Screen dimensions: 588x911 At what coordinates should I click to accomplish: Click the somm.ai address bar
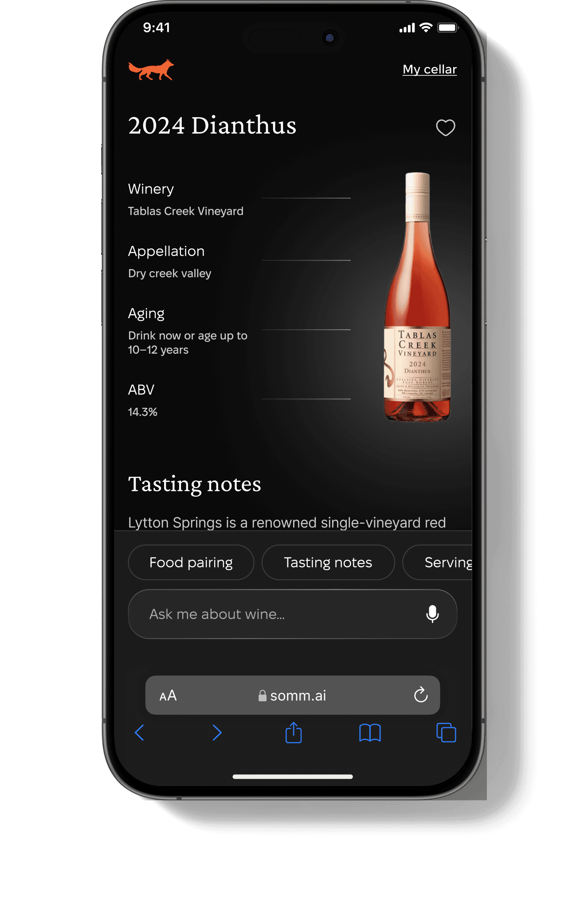[x=293, y=695]
